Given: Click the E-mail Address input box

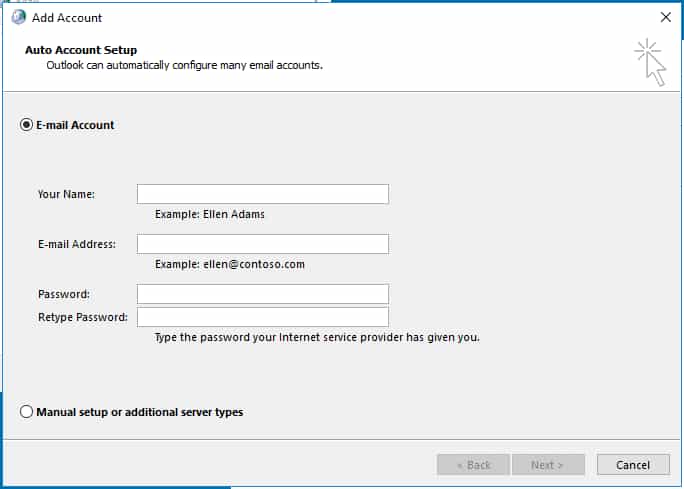Looking at the screenshot, I should (x=263, y=244).
